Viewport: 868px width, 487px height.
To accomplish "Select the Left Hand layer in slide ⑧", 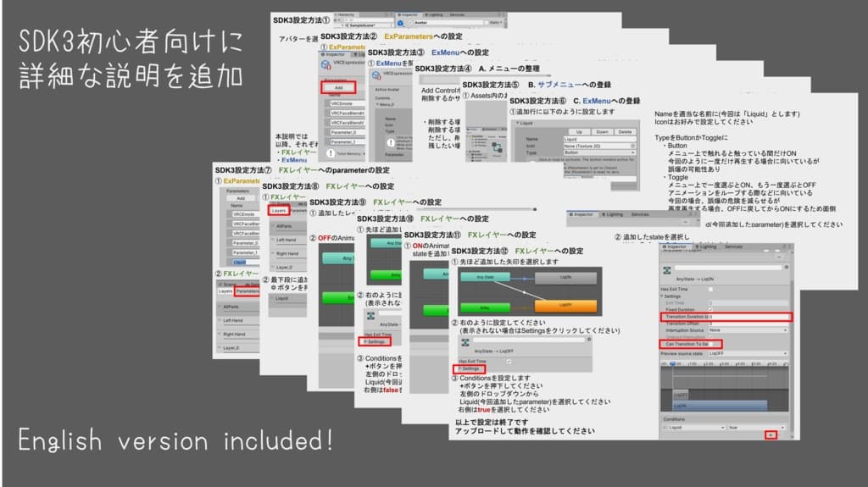I will point(288,241).
